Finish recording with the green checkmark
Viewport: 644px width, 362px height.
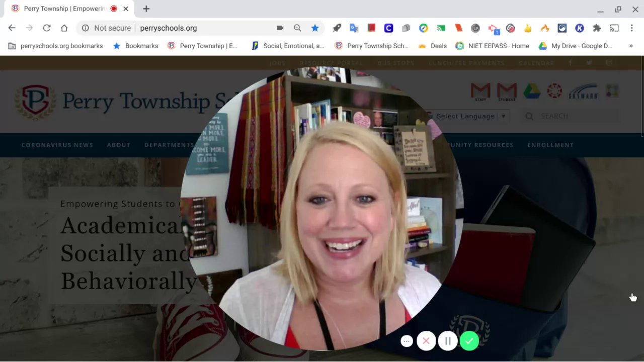pyautogui.click(x=469, y=341)
